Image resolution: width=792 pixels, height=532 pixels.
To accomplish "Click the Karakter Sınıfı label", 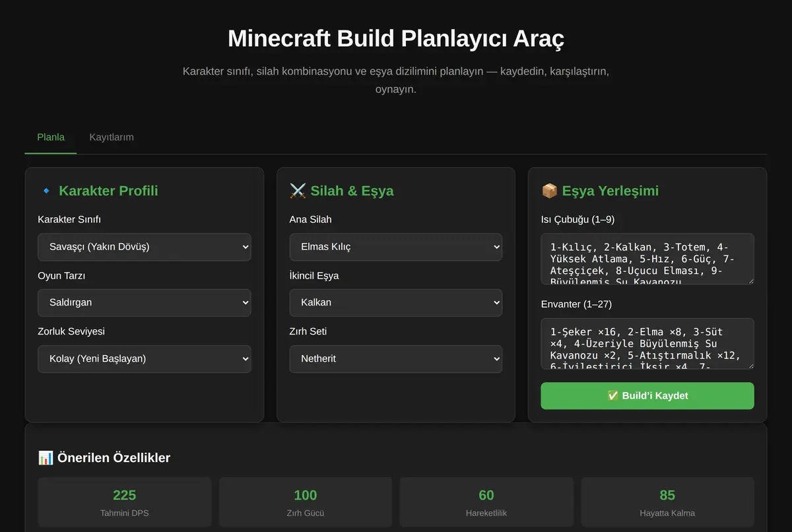I will tap(69, 219).
